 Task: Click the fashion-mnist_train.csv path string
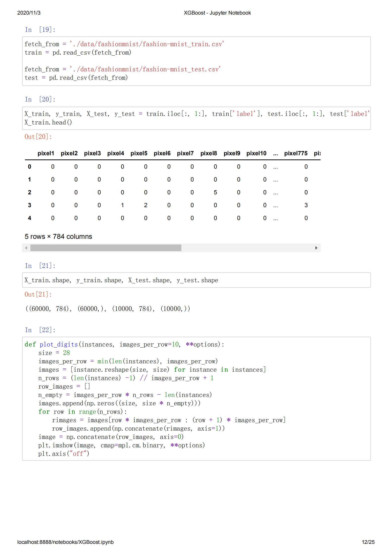(147, 44)
